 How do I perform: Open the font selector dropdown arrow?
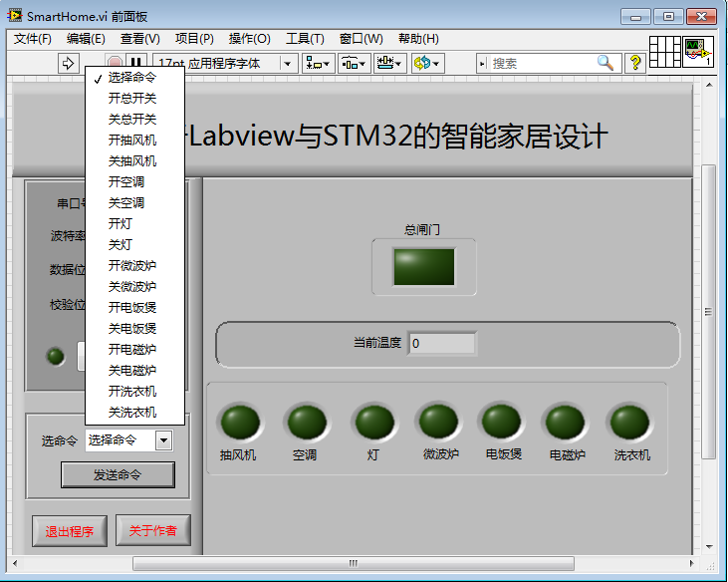(288, 64)
